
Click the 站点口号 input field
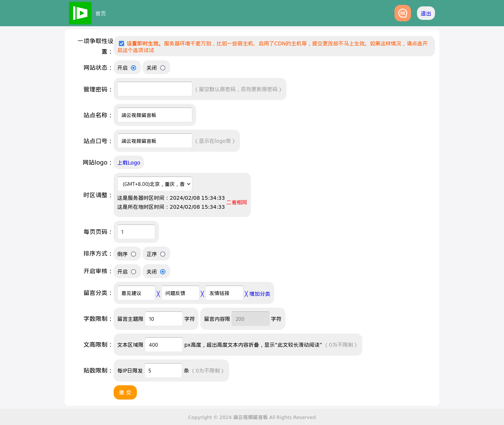[x=155, y=141]
